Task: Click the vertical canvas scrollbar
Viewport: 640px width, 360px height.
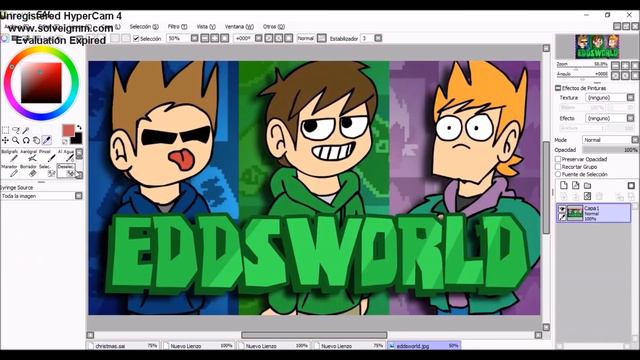Action: (x=546, y=187)
